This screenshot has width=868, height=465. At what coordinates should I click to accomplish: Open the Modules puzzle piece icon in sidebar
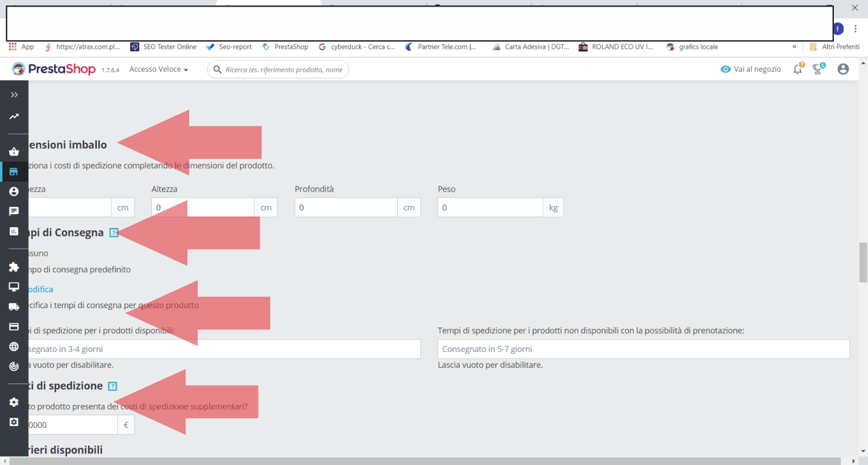[14, 267]
